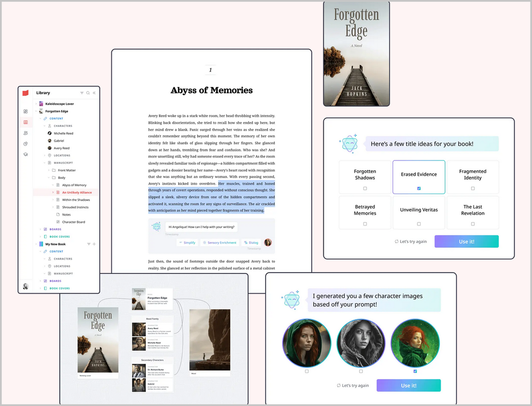This screenshot has height=406, width=532.
Task: Collapse the Library panel with double-chevron icon
Action: click(x=94, y=93)
